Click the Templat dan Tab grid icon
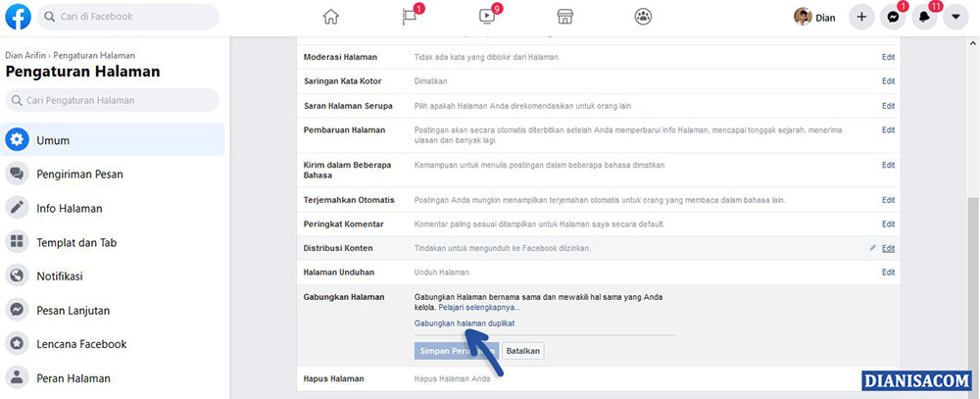The image size is (980, 399). 17,242
